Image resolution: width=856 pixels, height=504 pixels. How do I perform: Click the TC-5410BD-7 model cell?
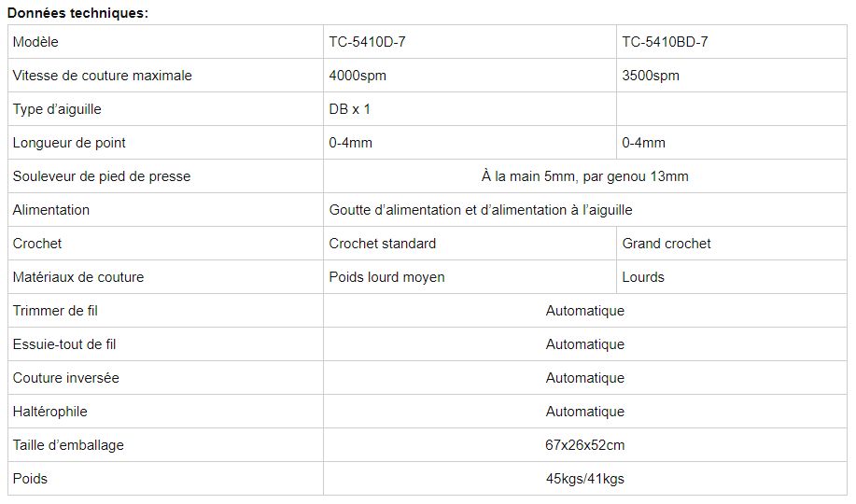pos(670,42)
